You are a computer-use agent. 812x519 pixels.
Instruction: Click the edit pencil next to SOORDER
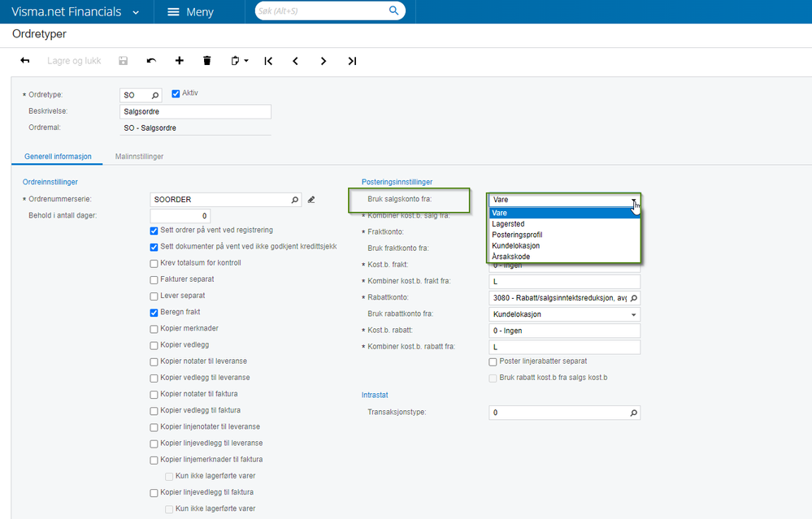pyautogui.click(x=311, y=200)
